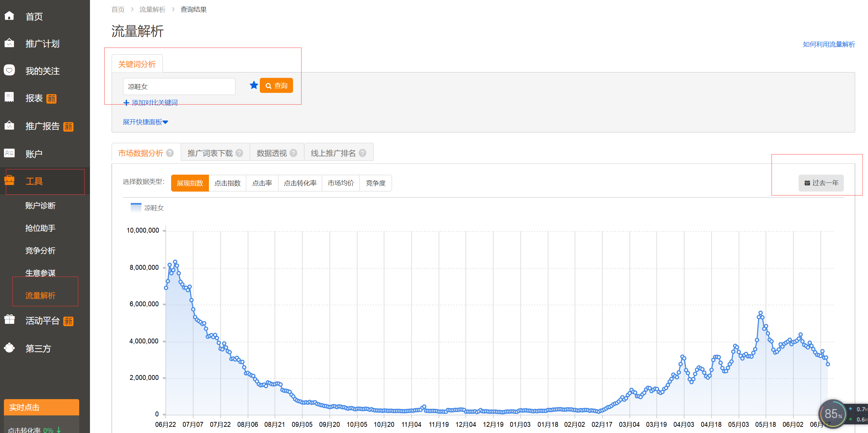Click the 我的关注 heart icon
This screenshot has height=433, width=868.
point(9,70)
